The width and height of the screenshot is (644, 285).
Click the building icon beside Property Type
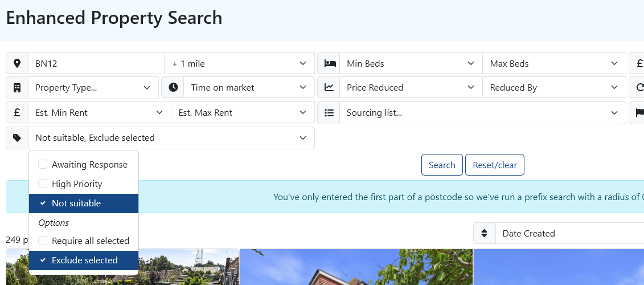tap(17, 88)
